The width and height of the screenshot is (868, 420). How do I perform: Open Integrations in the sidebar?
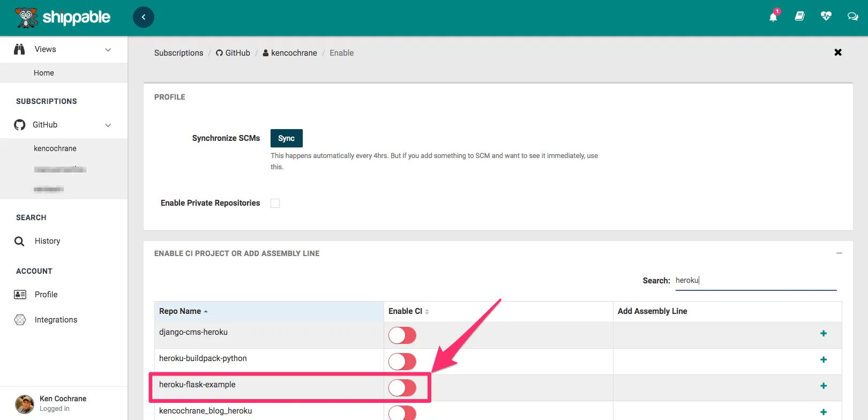tap(56, 320)
